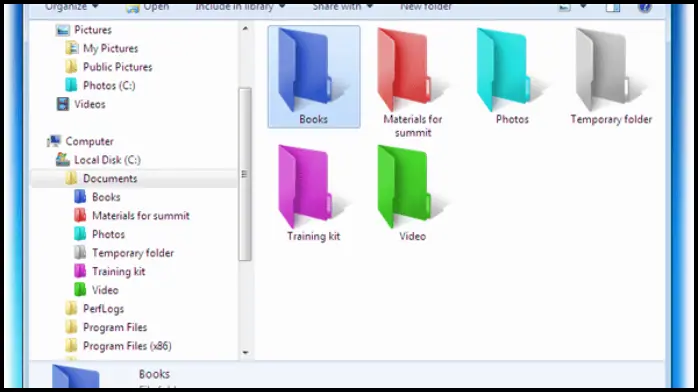The width and height of the screenshot is (698, 392).
Task: Open the Share with dropdown
Action: (342, 7)
